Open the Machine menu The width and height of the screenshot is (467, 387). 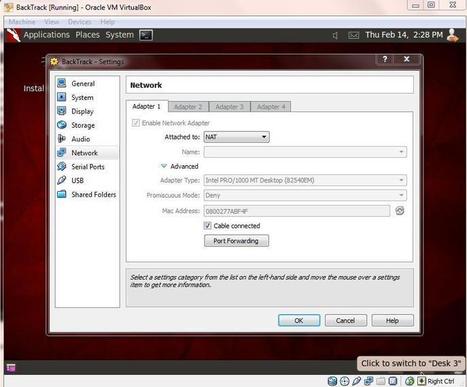tap(22, 22)
